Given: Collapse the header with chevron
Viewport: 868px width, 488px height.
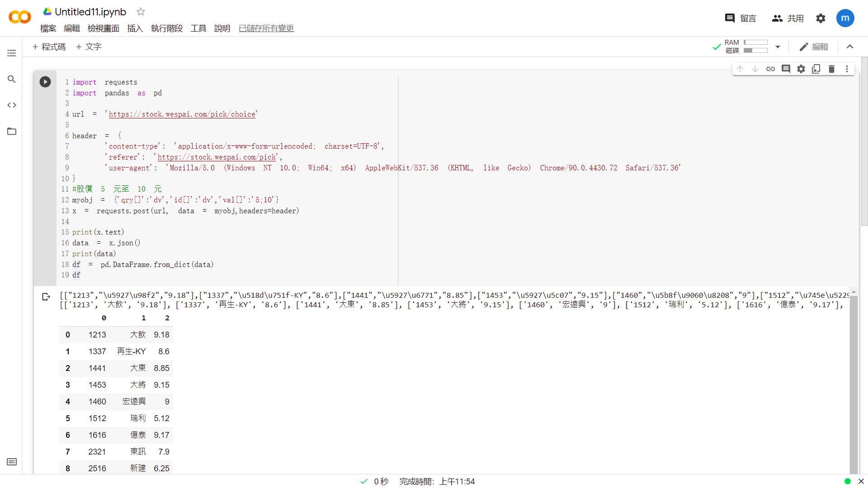Looking at the screenshot, I should (x=850, y=47).
